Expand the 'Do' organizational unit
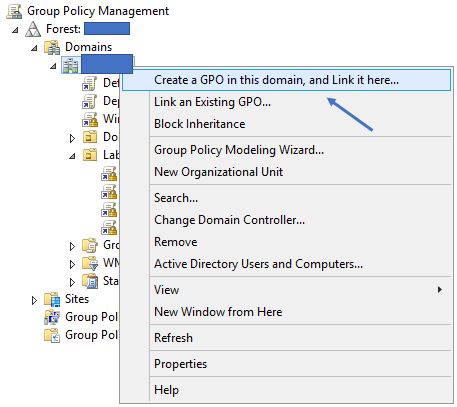 (x=72, y=138)
